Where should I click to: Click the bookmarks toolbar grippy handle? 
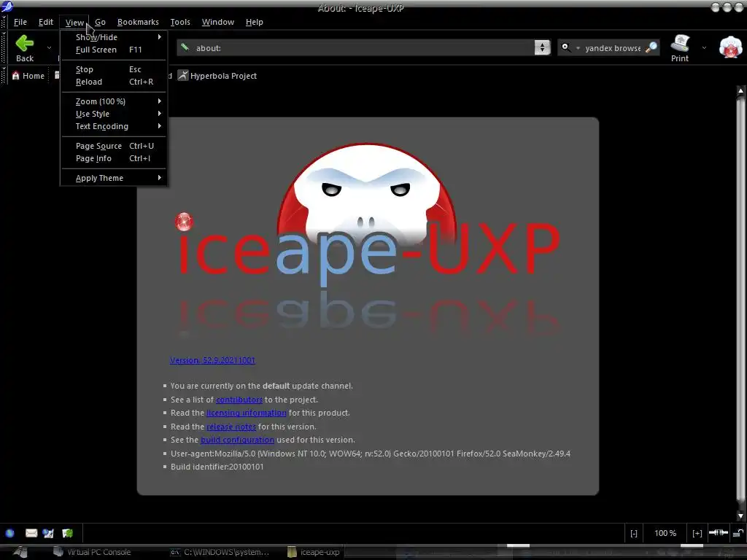tap(4, 76)
